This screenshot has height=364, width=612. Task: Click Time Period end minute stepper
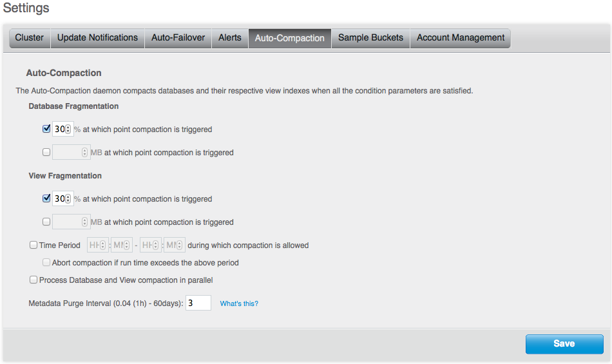click(180, 245)
